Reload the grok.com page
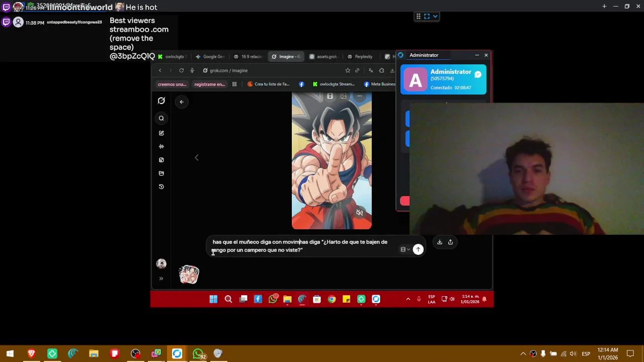This screenshot has height=362, width=644. tap(181, 70)
